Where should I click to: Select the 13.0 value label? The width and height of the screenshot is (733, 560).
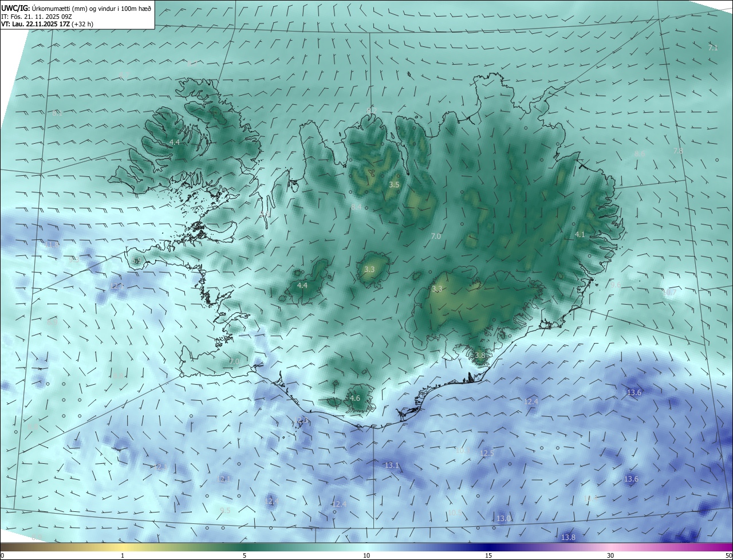coord(503,518)
